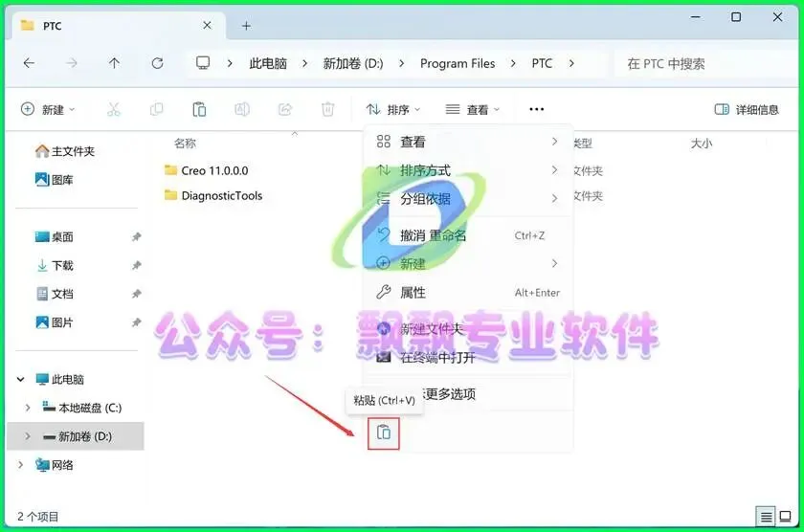The height and width of the screenshot is (532, 804).
Task: Unpin 下载 using its pin icon
Action: [x=136, y=265]
